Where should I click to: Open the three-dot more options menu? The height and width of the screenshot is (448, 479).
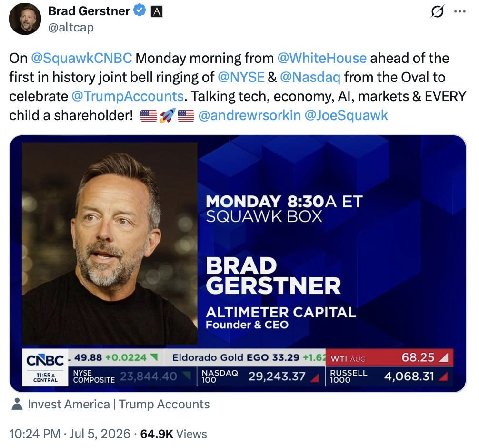tap(460, 11)
